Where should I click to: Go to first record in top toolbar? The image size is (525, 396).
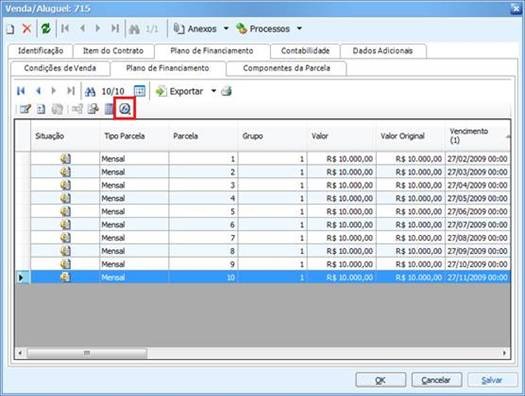pyautogui.click(x=65, y=28)
